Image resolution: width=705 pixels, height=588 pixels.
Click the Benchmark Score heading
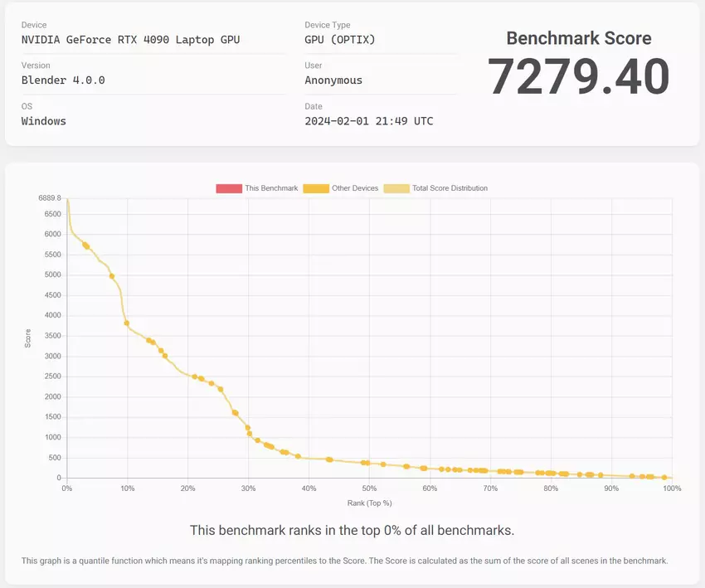[x=578, y=38]
